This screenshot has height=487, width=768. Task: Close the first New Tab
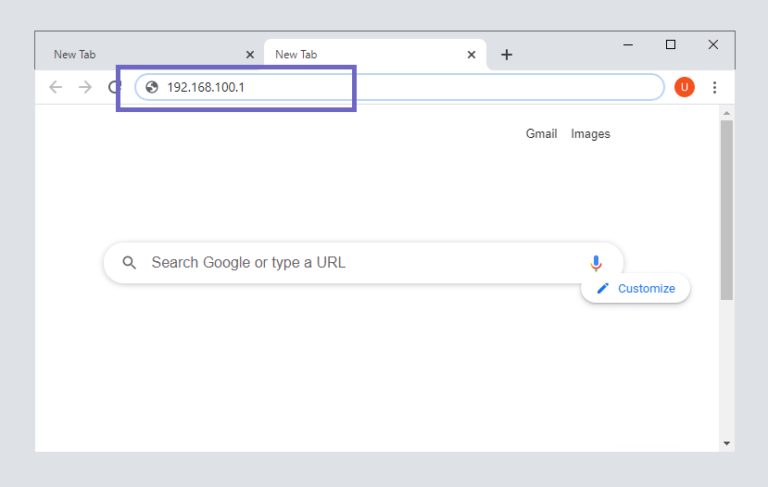click(x=250, y=54)
